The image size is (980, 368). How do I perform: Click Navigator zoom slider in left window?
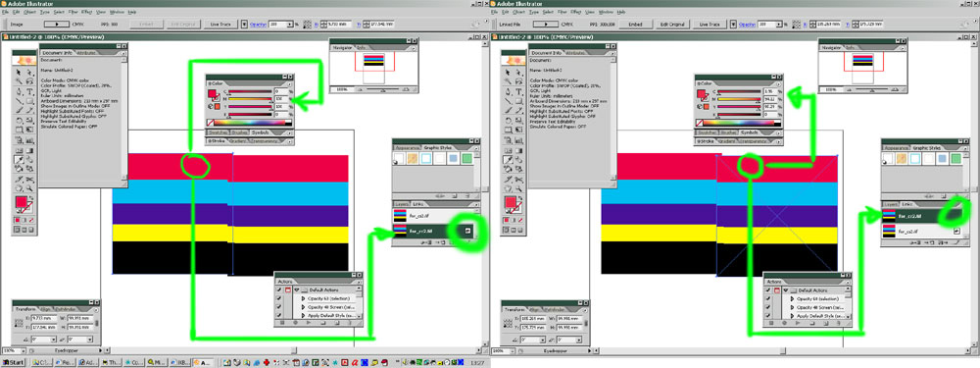pyautogui.click(x=382, y=89)
